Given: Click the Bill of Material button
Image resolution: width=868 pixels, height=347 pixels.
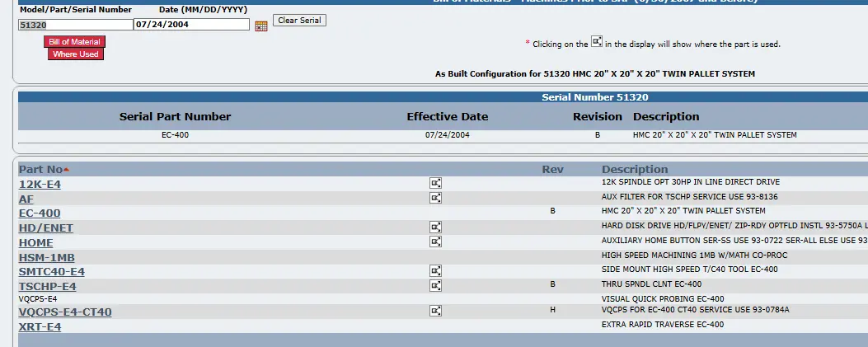Looking at the screenshot, I should pyautogui.click(x=75, y=42).
